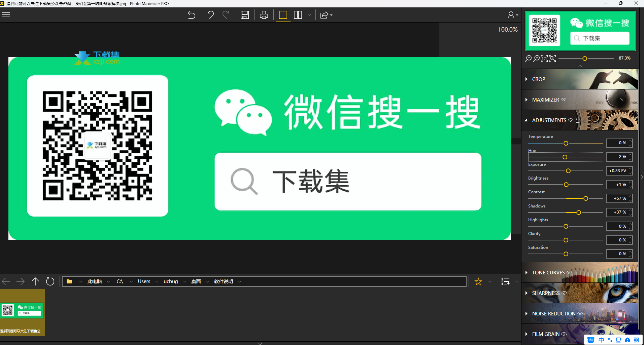Collapse the navigator panel chevron
644x345 pixels.
[x=580, y=66]
